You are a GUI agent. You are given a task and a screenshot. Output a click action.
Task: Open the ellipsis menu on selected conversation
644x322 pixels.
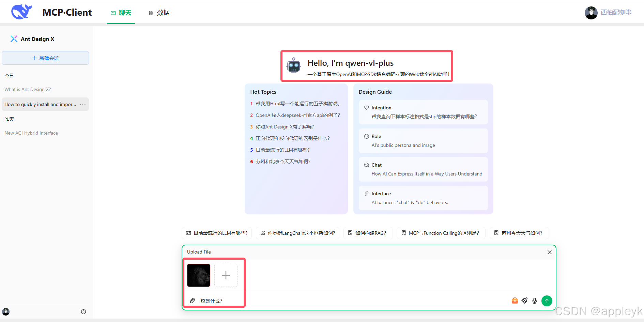[83, 104]
